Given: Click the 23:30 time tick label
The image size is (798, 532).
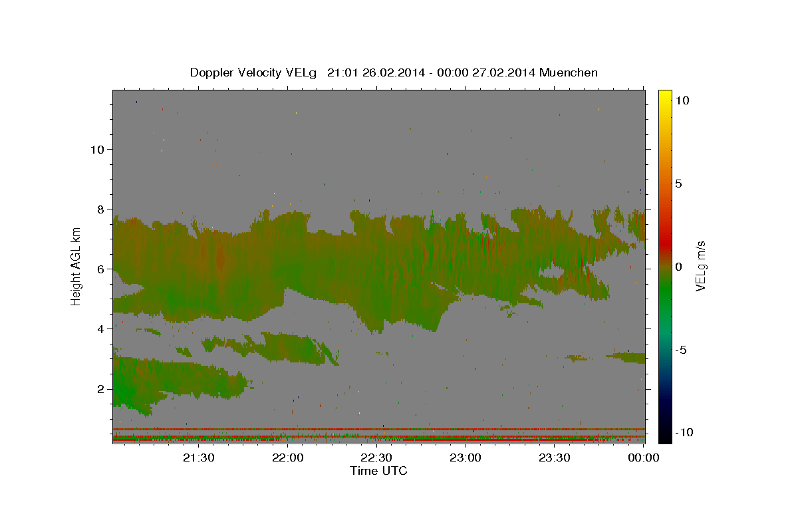Looking at the screenshot, I should click(x=554, y=458).
